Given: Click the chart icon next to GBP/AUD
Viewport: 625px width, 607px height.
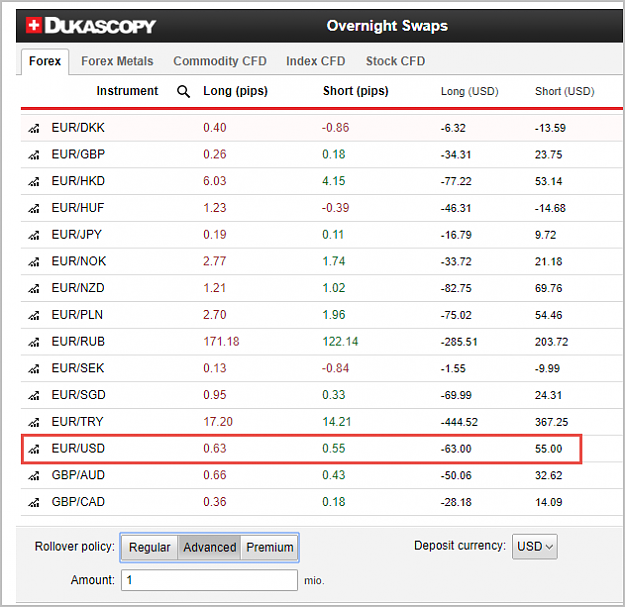Looking at the screenshot, I should click(34, 475).
